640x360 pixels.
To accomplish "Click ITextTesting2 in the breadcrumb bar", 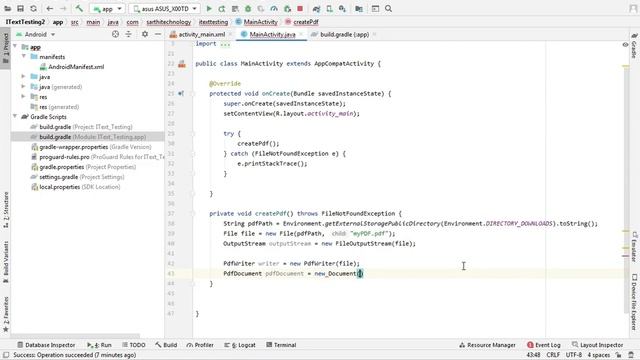I will coord(25,22).
